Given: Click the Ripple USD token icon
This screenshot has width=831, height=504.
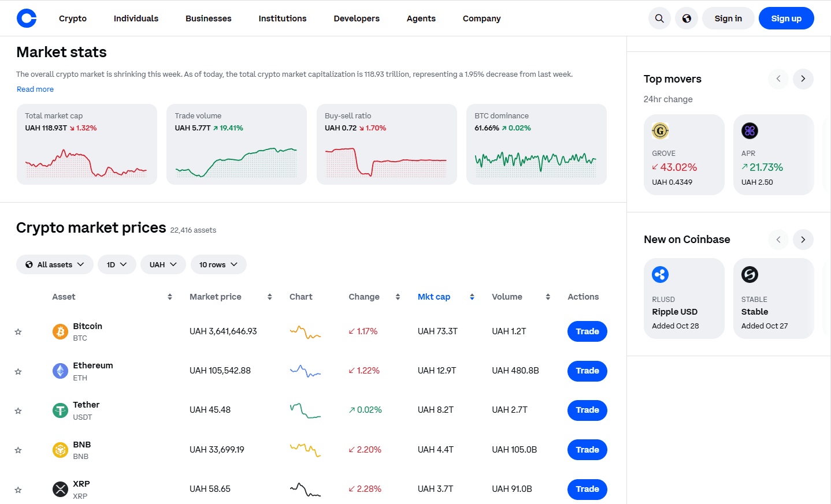Looking at the screenshot, I should pos(660,275).
